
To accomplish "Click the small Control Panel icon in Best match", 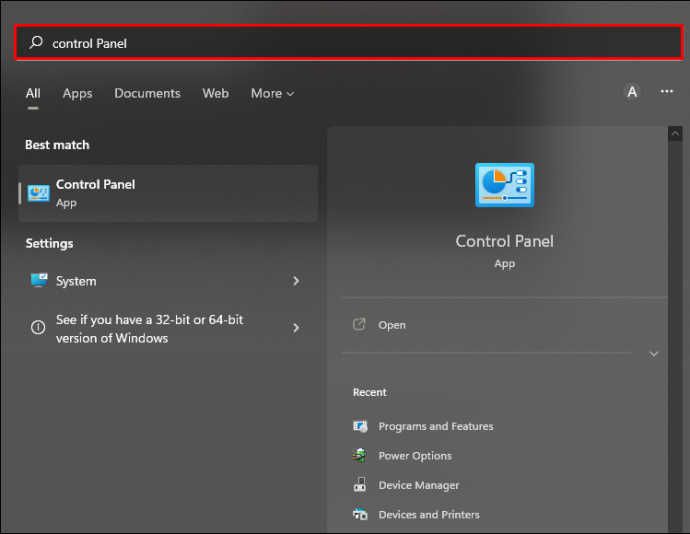I will pyautogui.click(x=39, y=193).
